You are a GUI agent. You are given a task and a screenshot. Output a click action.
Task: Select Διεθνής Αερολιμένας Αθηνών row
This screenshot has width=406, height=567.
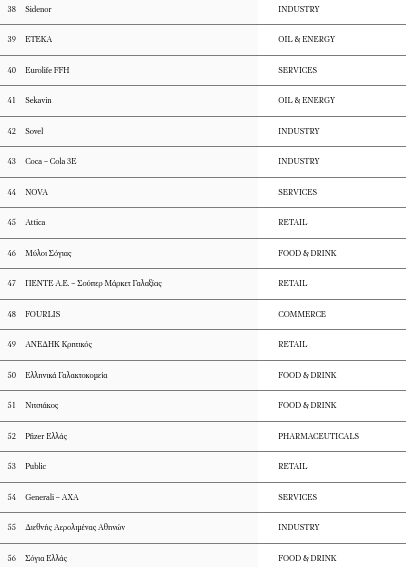[x=203, y=528]
